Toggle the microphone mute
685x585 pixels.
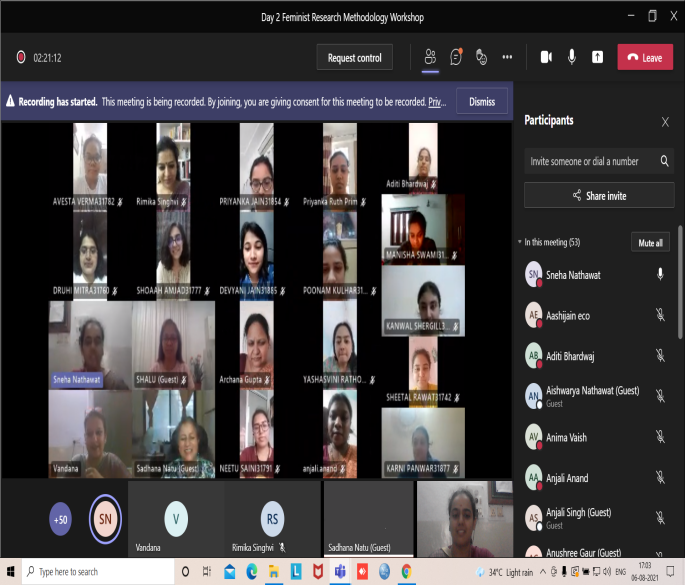[x=572, y=57]
